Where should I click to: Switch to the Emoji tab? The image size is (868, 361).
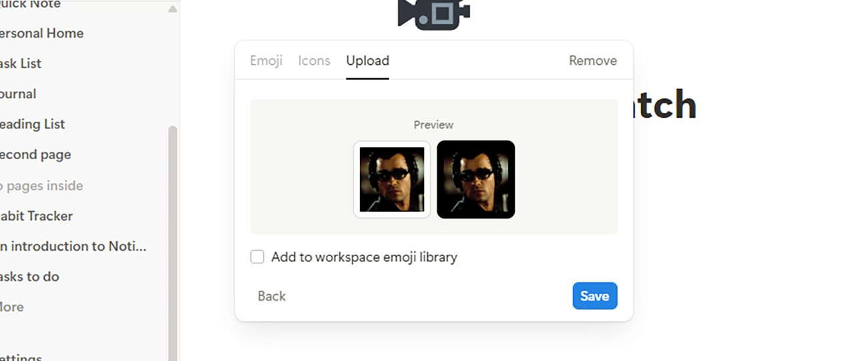click(266, 61)
